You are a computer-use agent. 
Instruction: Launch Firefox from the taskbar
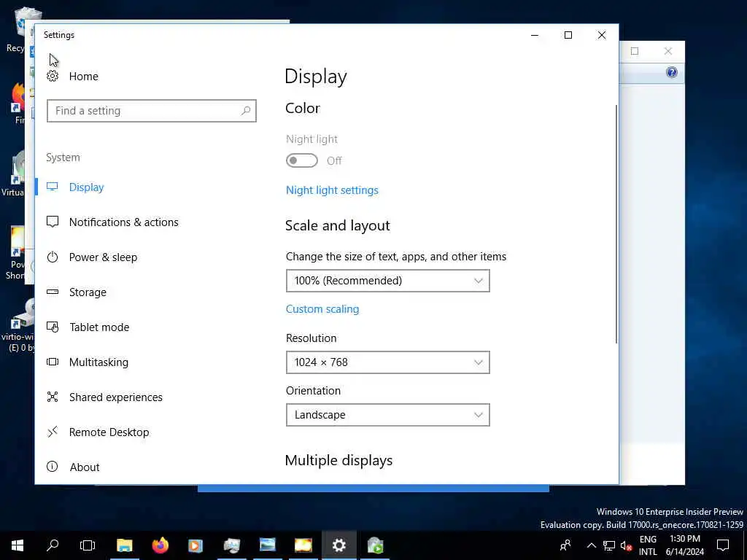tap(160, 545)
